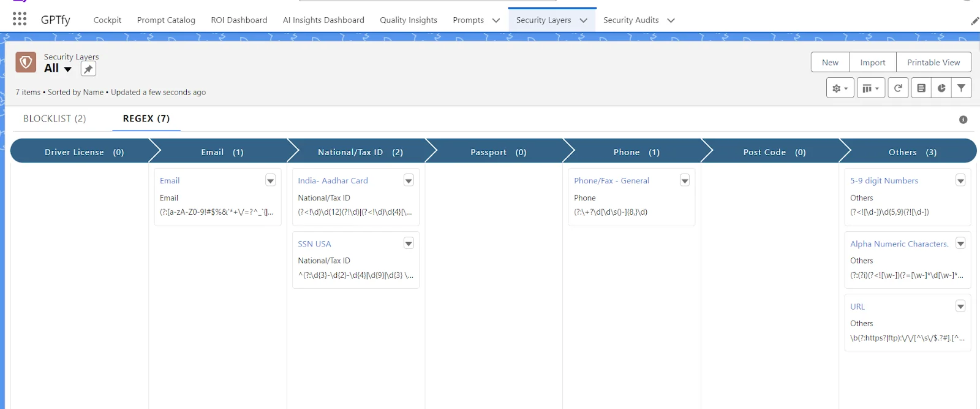
Task: Click the edit list pencil icon
Action: coord(921,88)
